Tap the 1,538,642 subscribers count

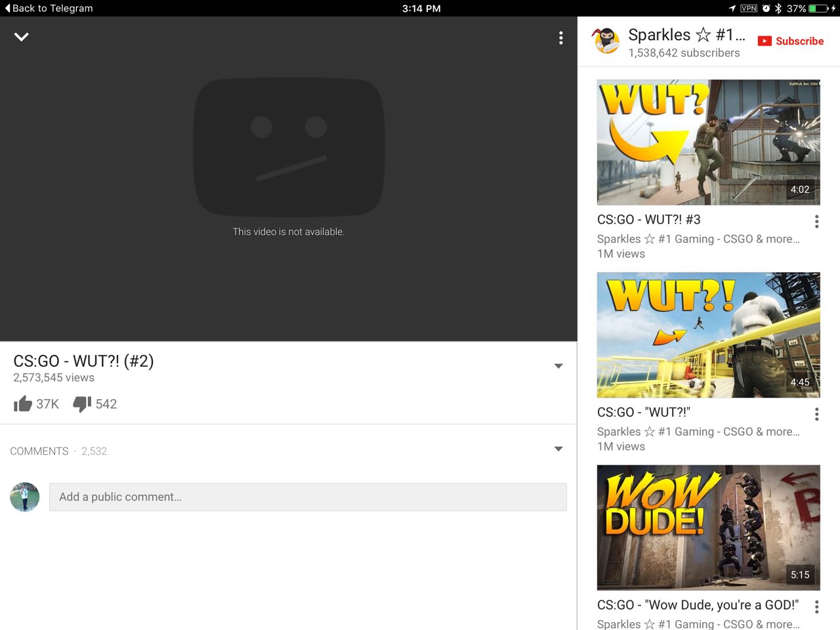point(684,53)
